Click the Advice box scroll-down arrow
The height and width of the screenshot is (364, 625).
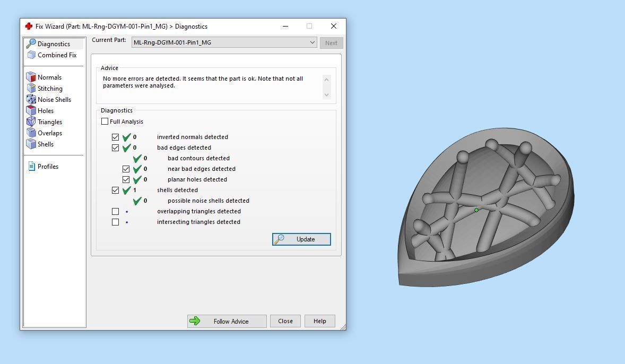click(326, 95)
